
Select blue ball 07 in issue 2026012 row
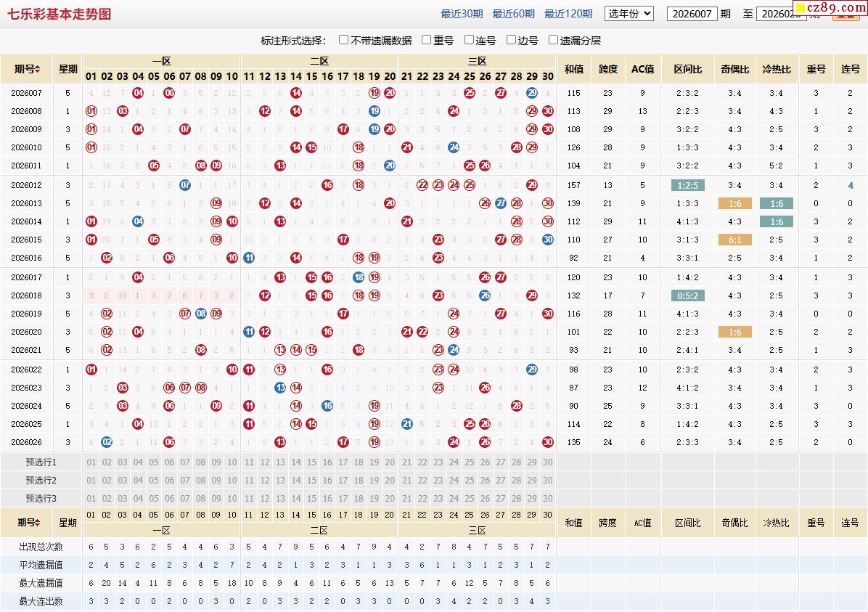tap(185, 185)
